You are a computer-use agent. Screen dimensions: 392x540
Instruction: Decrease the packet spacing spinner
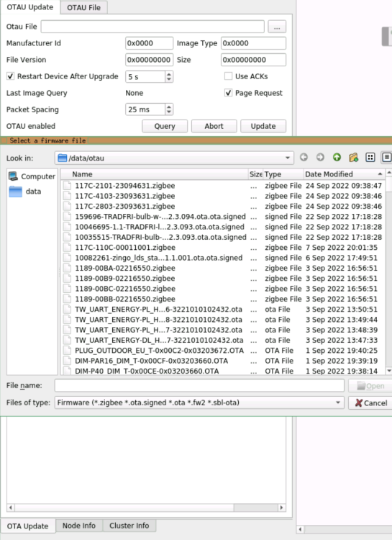[168, 112]
